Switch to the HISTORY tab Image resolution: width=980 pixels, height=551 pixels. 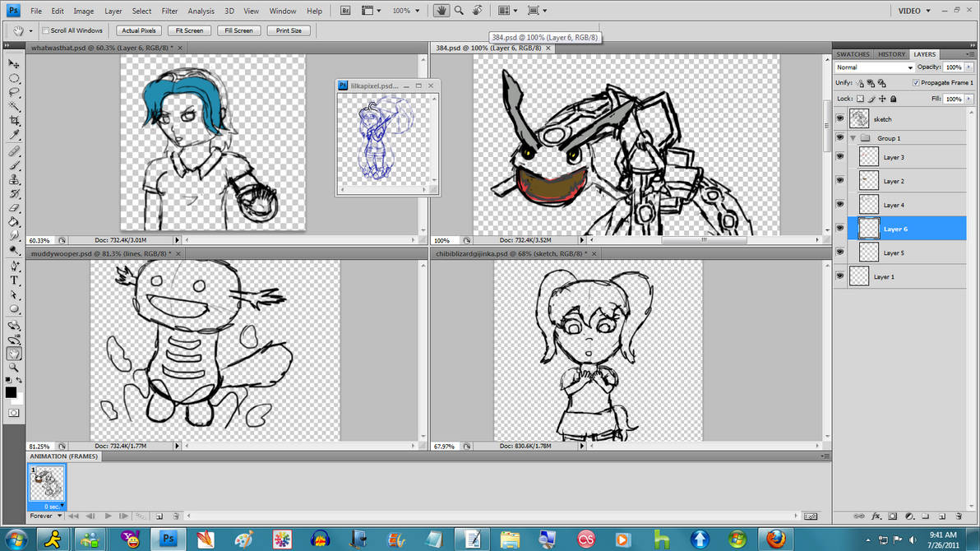point(890,54)
